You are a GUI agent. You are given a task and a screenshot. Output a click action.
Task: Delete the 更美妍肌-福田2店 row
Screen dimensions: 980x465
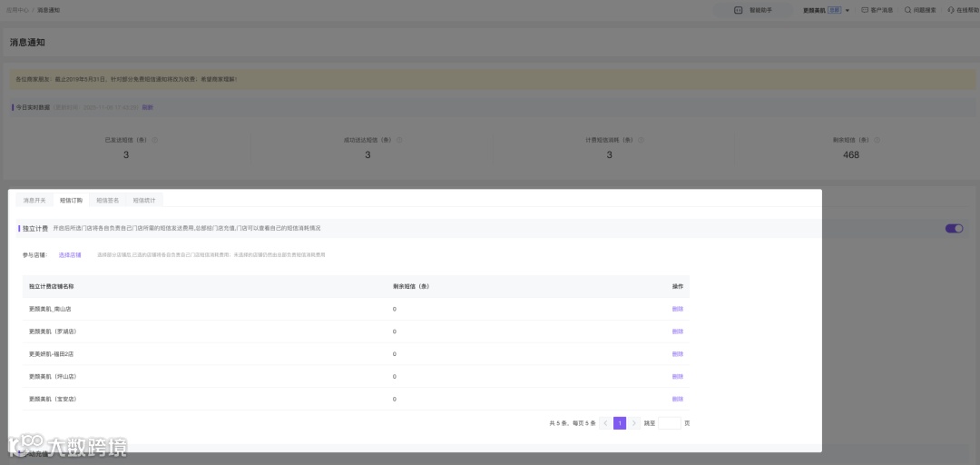(678, 354)
